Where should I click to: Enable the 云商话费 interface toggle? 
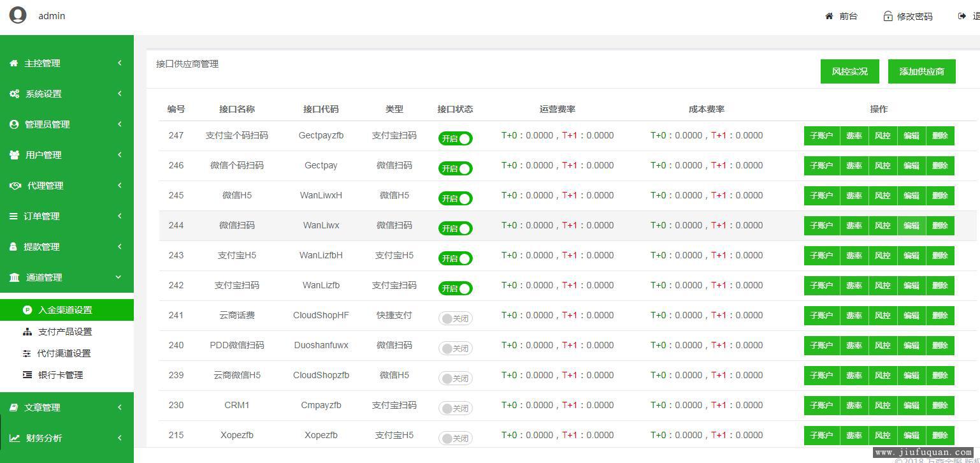point(455,318)
